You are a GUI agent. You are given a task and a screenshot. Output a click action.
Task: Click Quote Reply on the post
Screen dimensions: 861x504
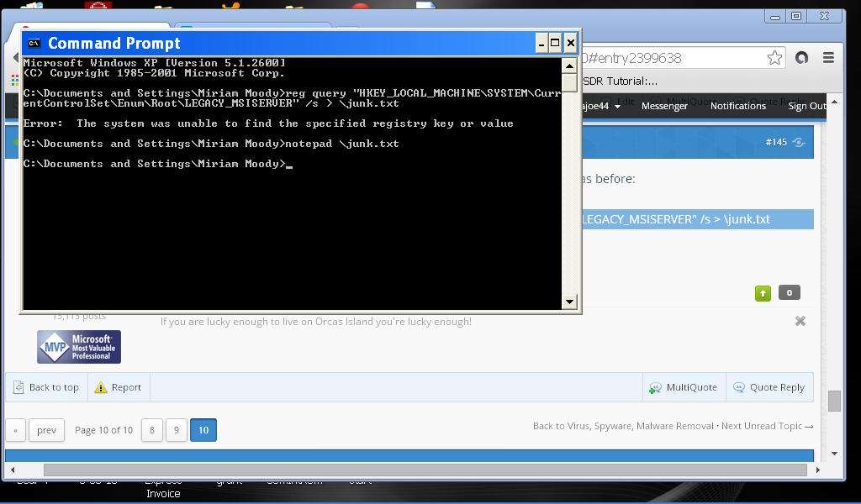(769, 387)
